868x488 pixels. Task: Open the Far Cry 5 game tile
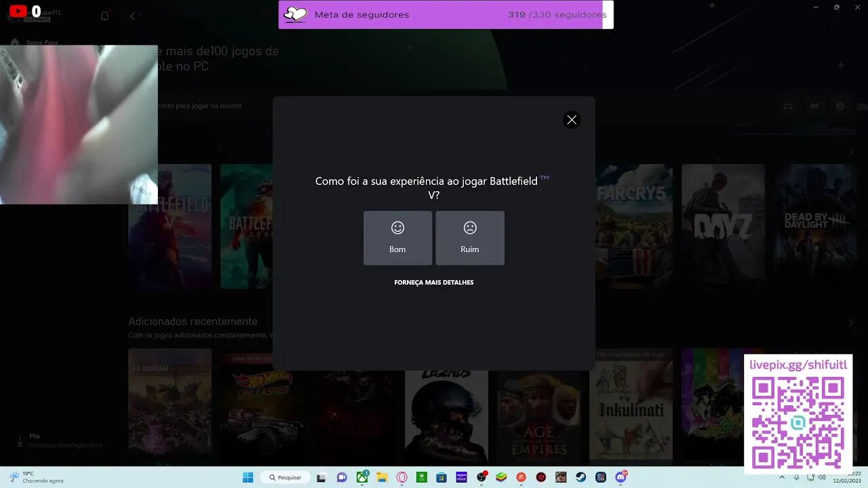pyautogui.click(x=634, y=226)
